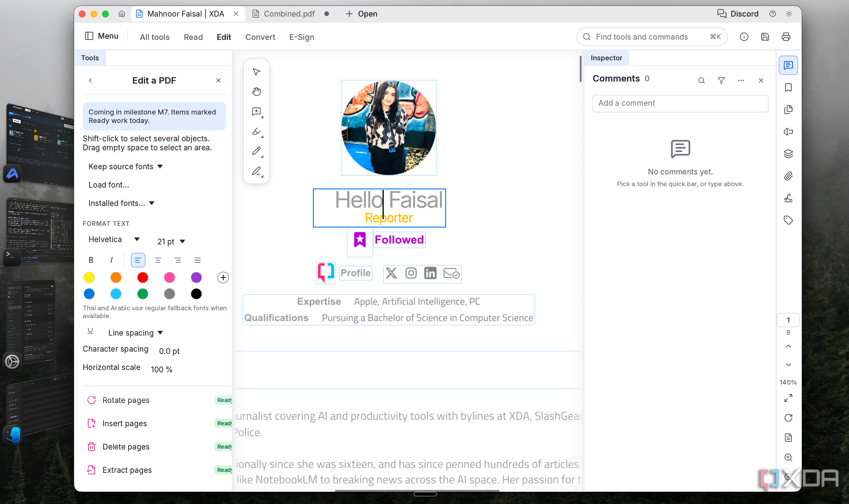Click Rotate pages tool

pyautogui.click(x=158, y=400)
